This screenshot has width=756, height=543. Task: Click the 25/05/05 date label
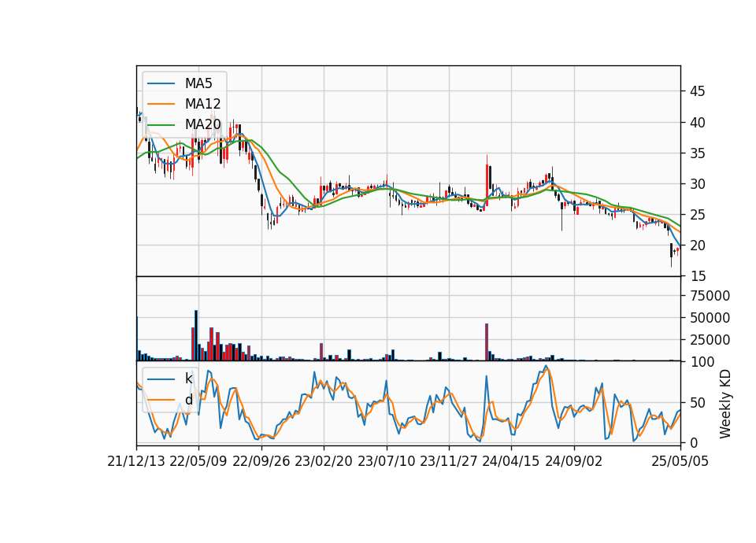pyautogui.click(x=680, y=461)
